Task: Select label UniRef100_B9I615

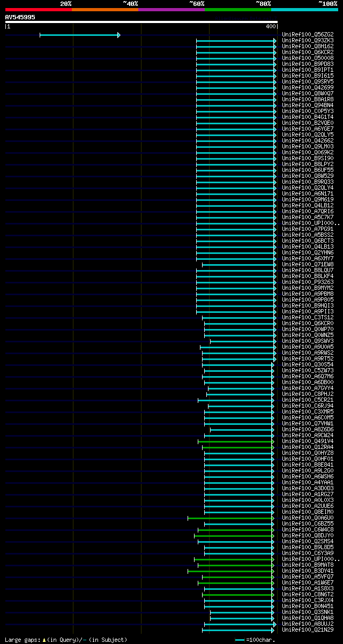Action: pyautogui.click(x=308, y=76)
